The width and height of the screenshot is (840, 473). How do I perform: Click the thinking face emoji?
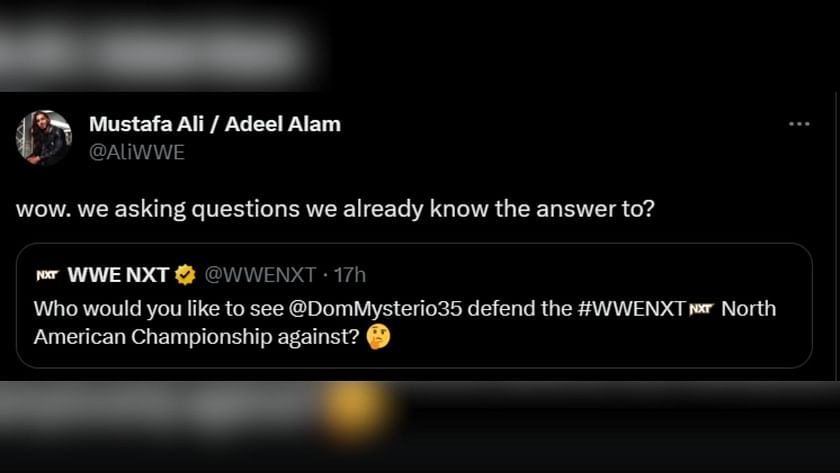(x=378, y=337)
